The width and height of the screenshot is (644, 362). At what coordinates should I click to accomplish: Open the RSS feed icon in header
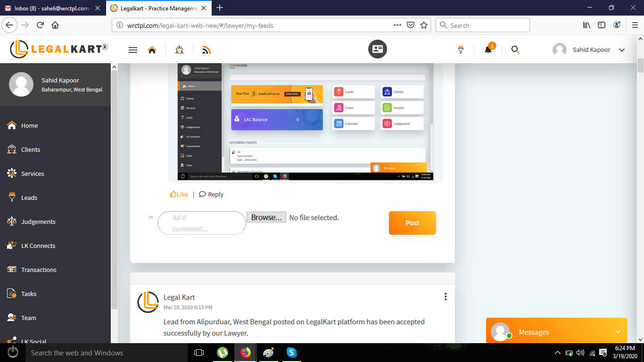(206, 50)
